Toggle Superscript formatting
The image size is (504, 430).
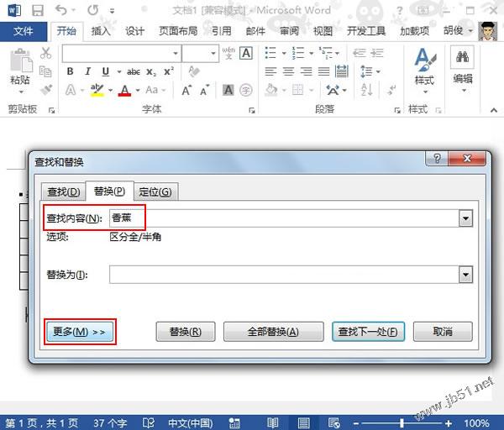point(169,71)
